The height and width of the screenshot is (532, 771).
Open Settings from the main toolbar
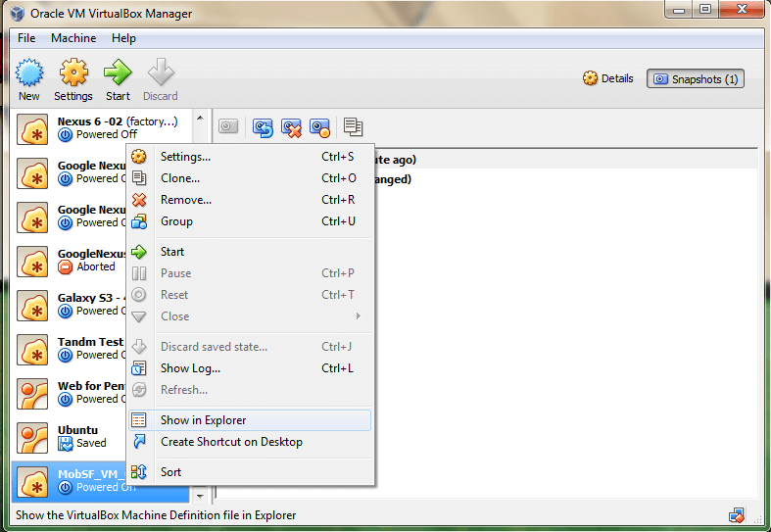point(73,79)
